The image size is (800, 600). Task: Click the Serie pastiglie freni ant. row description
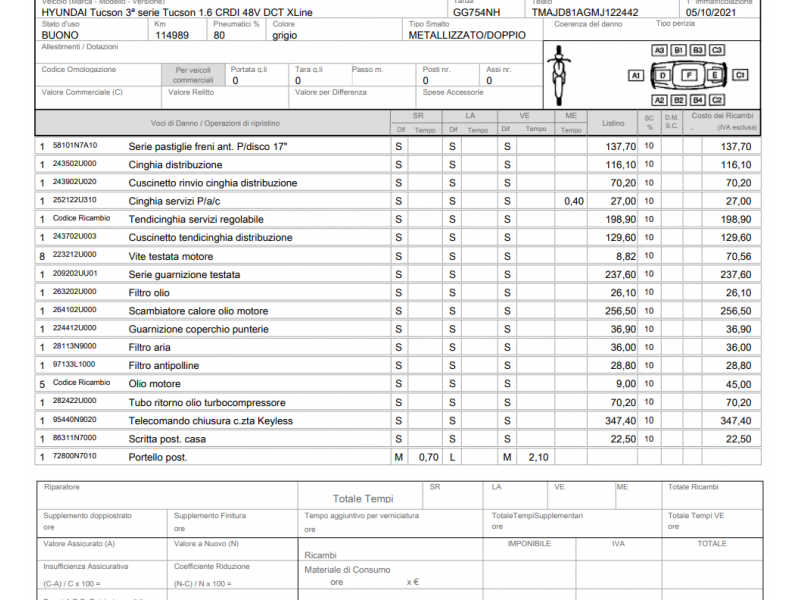pyautogui.click(x=208, y=146)
